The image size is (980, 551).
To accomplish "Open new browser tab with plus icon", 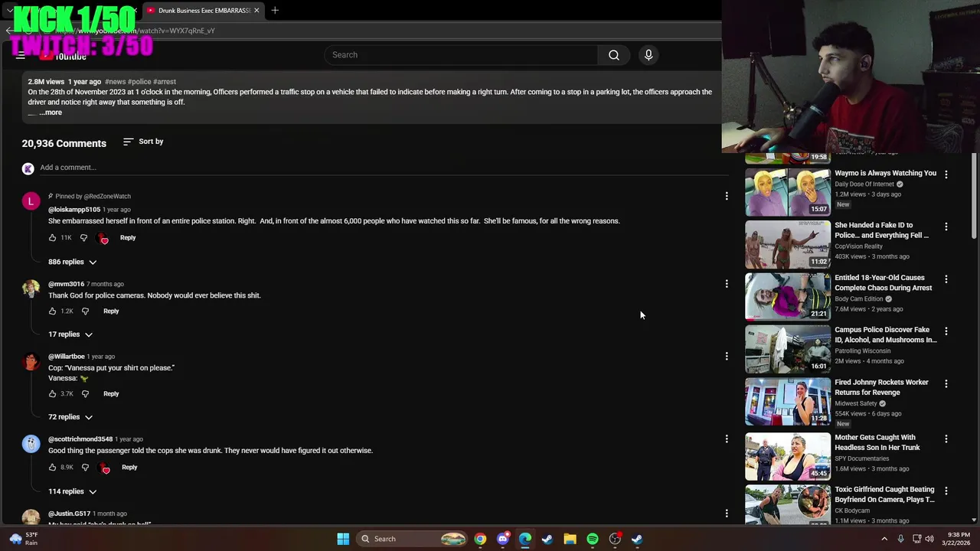I will pyautogui.click(x=275, y=10).
